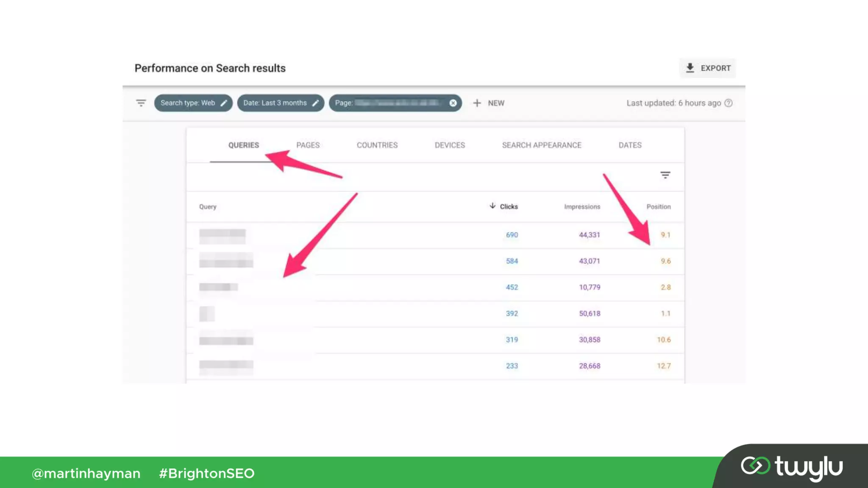Open the Date: Last 3 months chip

[275, 103]
